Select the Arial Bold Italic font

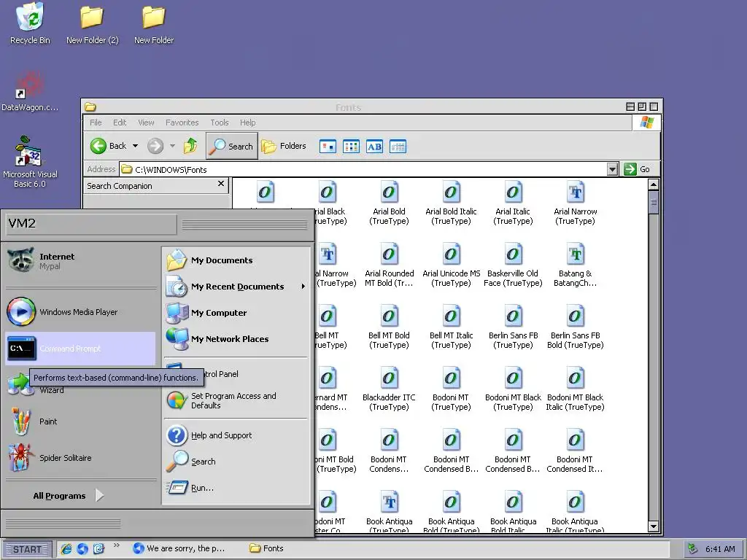click(x=451, y=203)
